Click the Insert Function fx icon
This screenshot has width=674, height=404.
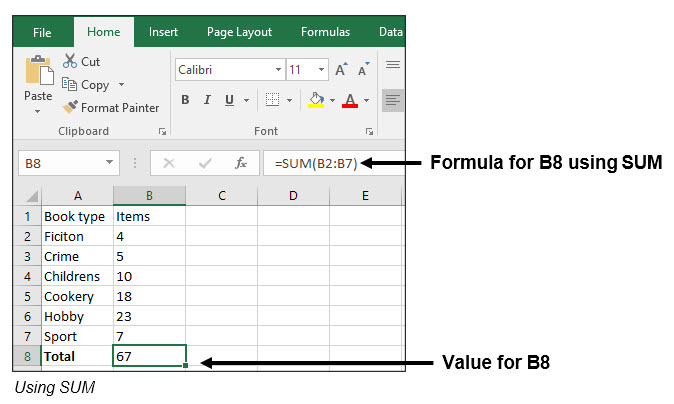pyautogui.click(x=241, y=163)
